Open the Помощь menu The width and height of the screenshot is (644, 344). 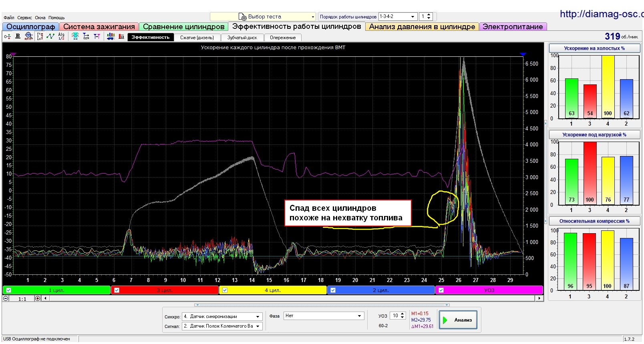click(56, 18)
